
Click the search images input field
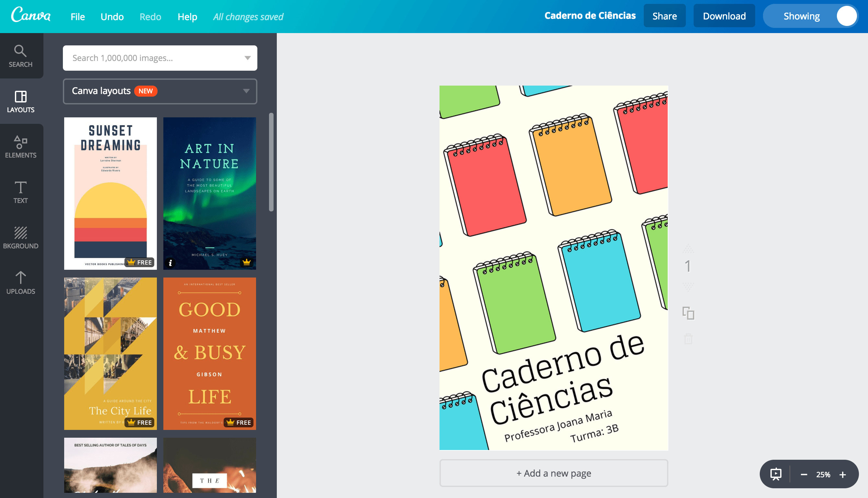[160, 58]
